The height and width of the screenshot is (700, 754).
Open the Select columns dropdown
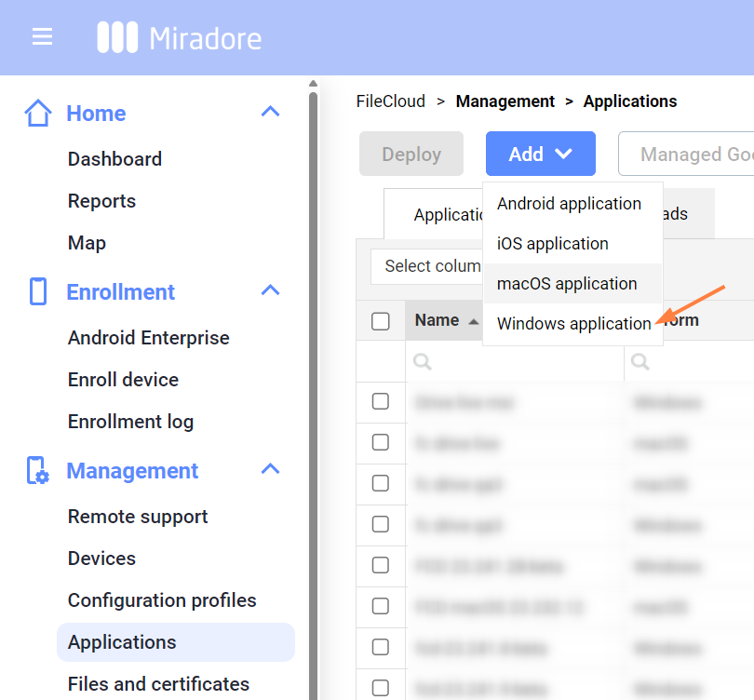(428, 266)
